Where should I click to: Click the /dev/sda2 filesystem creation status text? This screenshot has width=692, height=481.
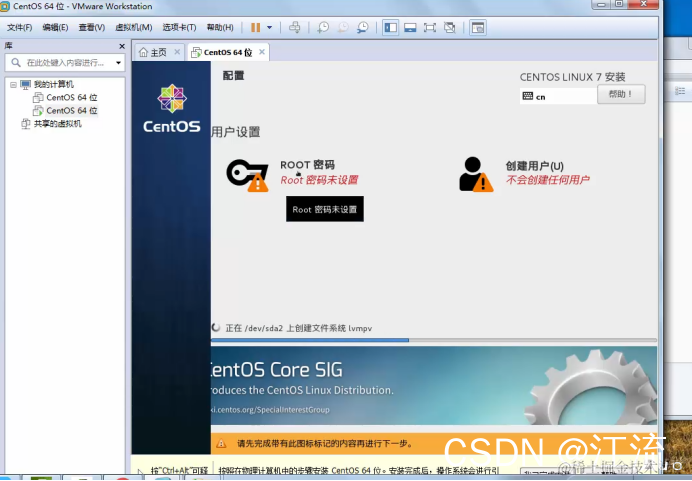299,328
